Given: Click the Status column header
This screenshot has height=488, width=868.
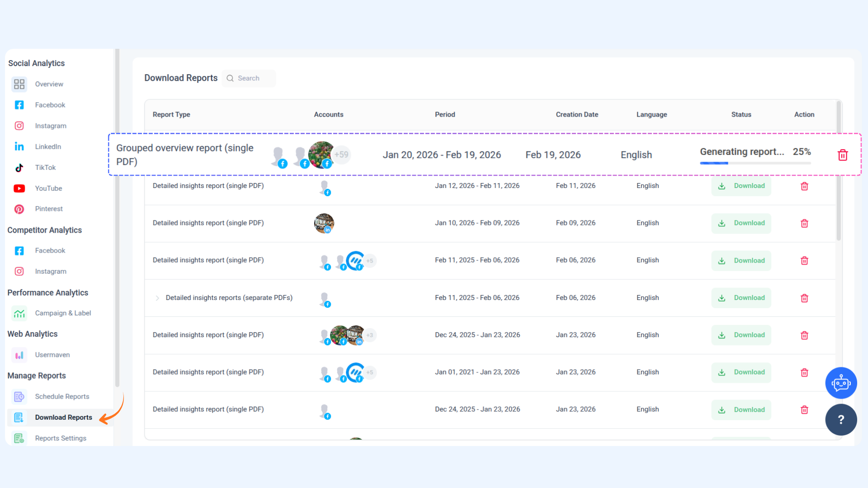Looking at the screenshot, I should tap(741, 115).
